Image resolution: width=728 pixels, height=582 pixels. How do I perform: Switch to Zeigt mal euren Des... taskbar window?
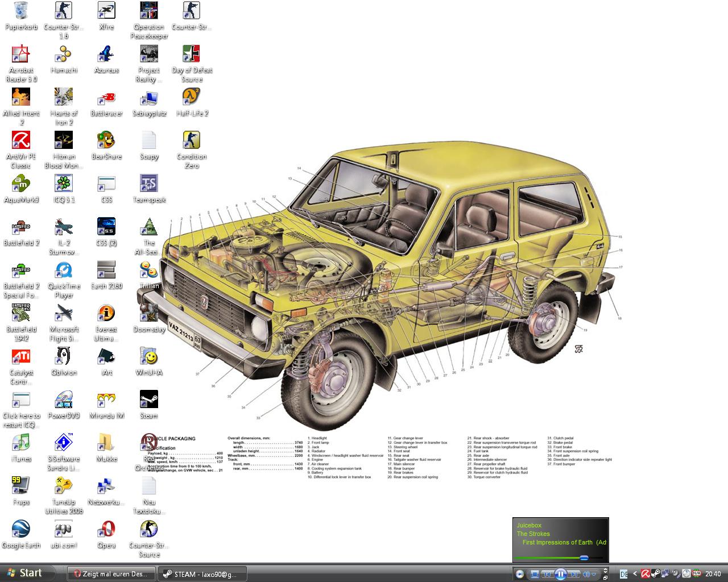click(x=112, y=574)
